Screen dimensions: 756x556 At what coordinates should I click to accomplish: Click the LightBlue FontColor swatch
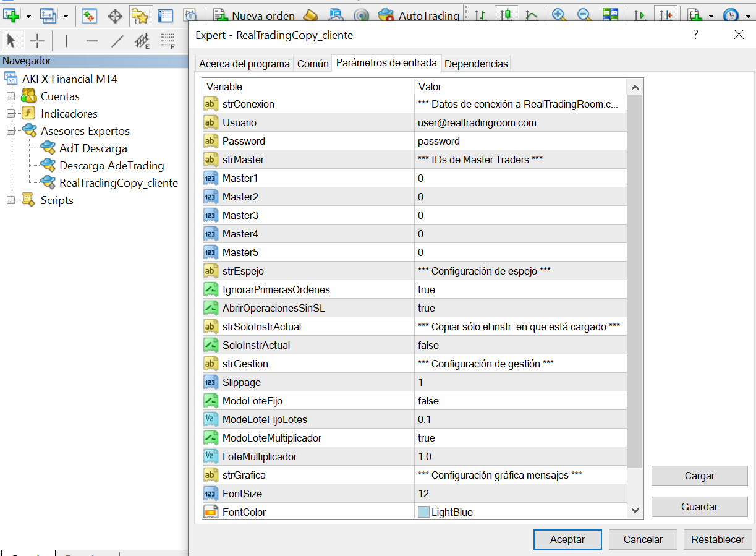point(423,512)
